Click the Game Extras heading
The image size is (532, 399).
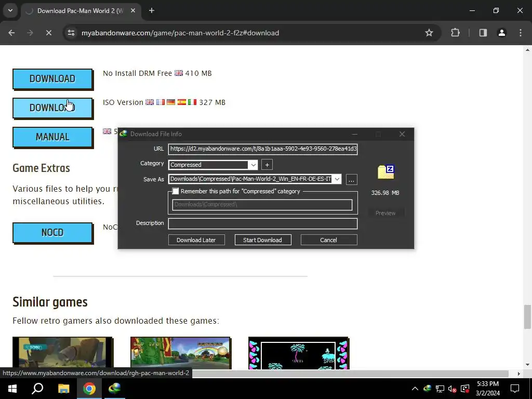coord(42,168)
